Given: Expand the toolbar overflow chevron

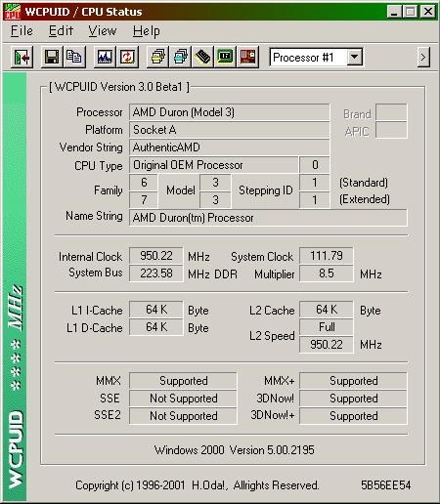Looking at the screenshot, I should (423, 58).
